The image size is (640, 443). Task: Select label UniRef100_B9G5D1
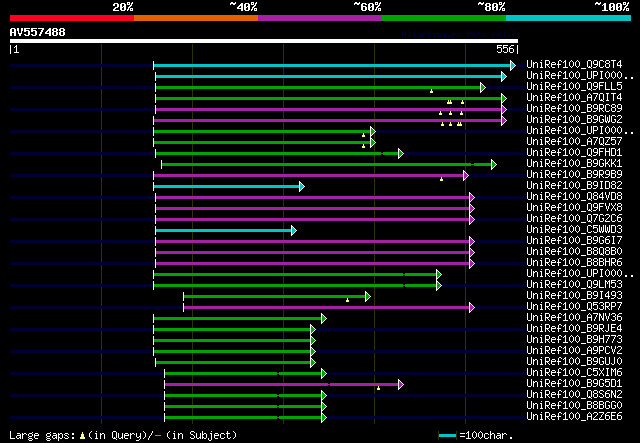[574, 384]
